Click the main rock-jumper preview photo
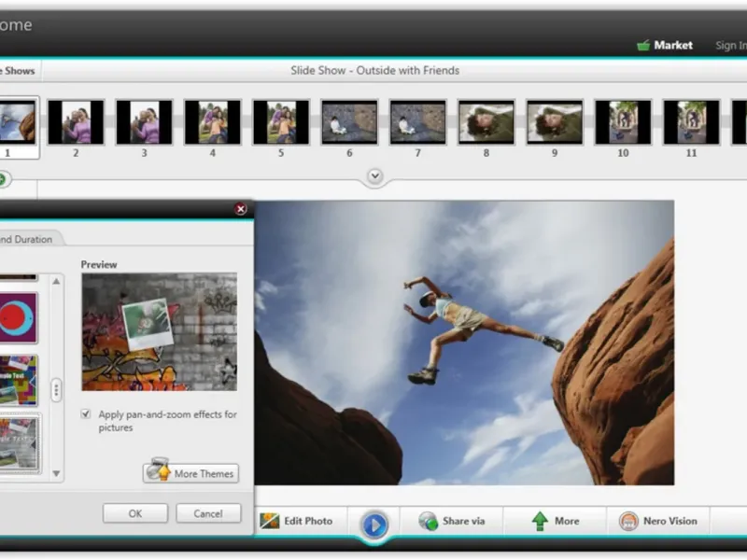The width and height of the screenshot is (747, 560). click(x=464, y=343)
